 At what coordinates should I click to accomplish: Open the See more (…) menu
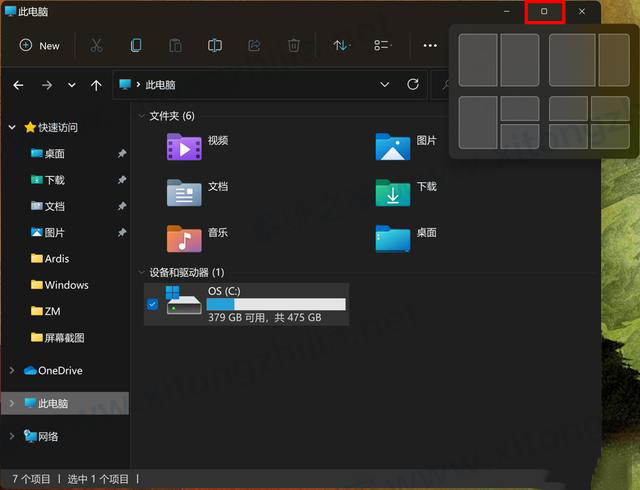tap(430, 45)
